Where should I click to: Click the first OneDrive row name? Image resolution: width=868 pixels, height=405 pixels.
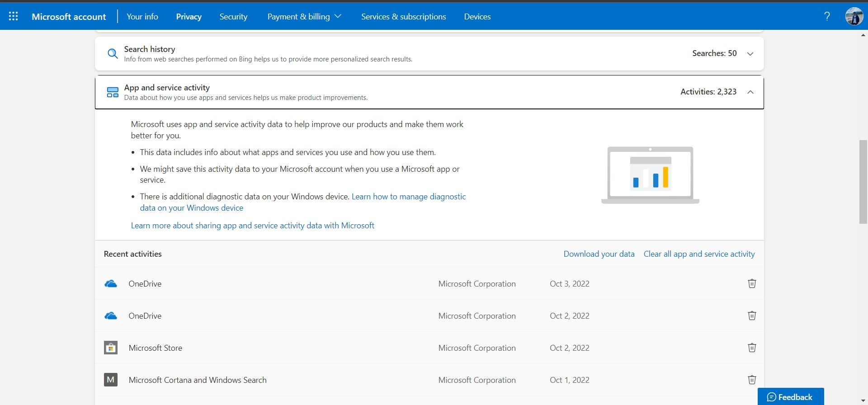pos(145,284)
